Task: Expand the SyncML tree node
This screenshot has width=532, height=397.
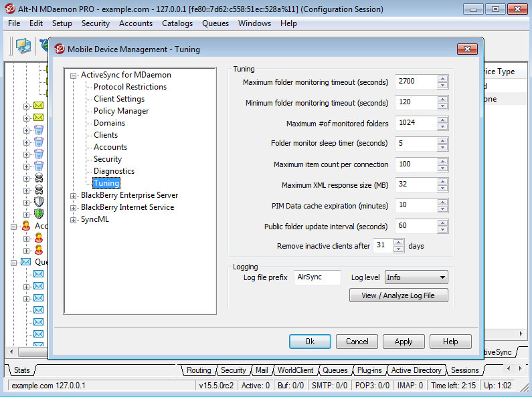Action: click(73, 220)
